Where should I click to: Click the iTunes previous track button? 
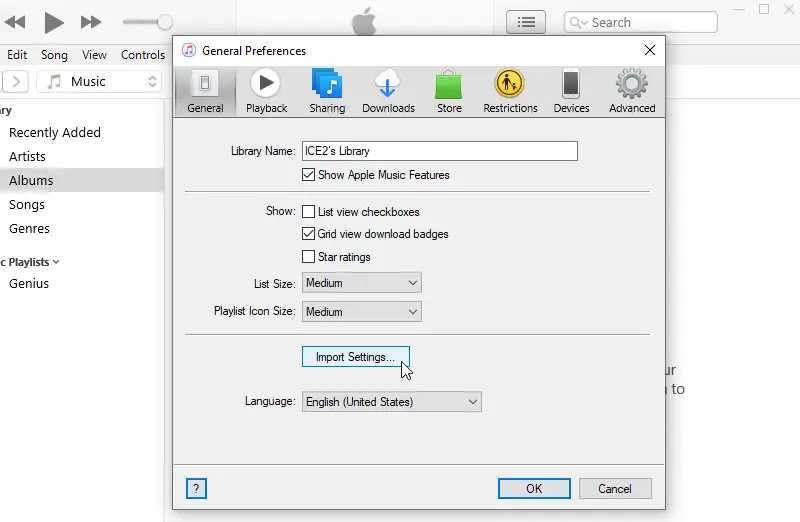(15, 22)
